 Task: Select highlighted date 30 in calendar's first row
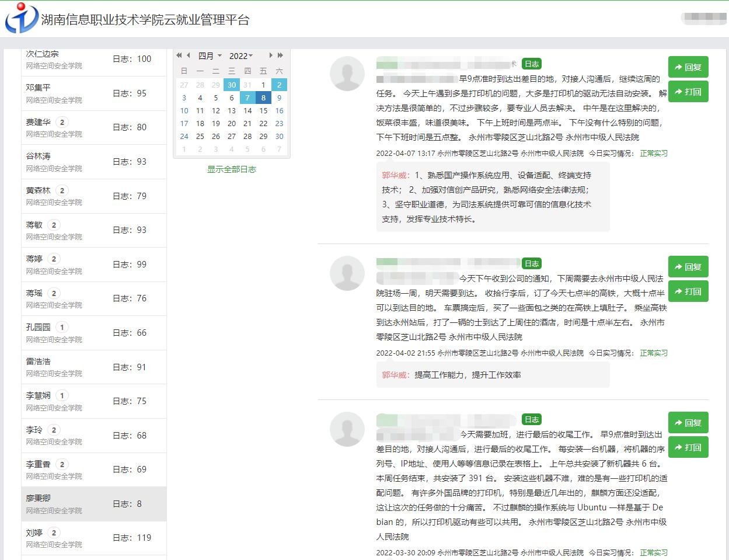(x=232, y=85)
